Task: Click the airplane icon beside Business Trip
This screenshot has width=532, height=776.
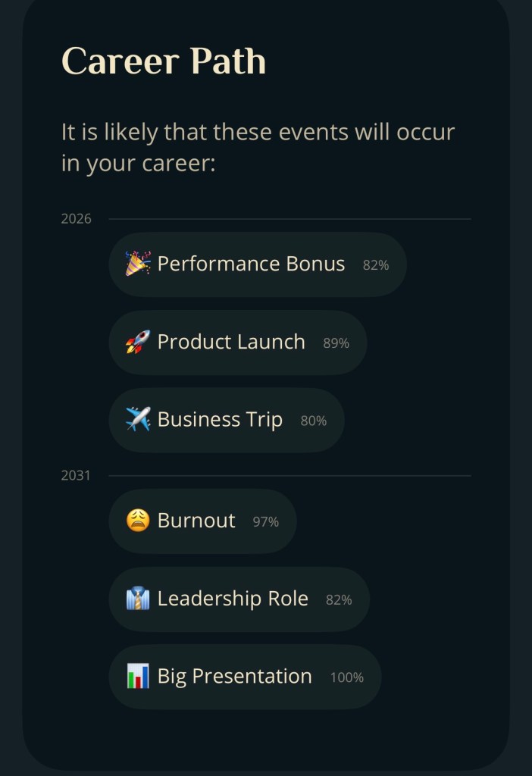Action: point(138,420)
